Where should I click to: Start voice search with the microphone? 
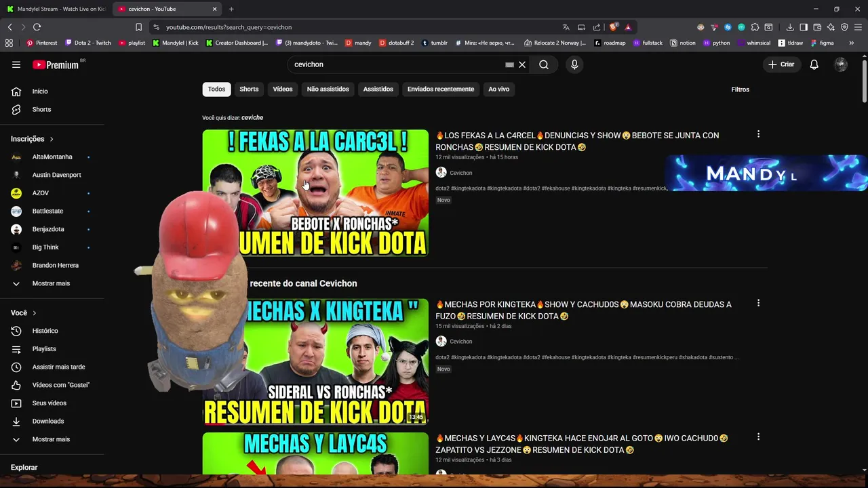pos(574,64)
